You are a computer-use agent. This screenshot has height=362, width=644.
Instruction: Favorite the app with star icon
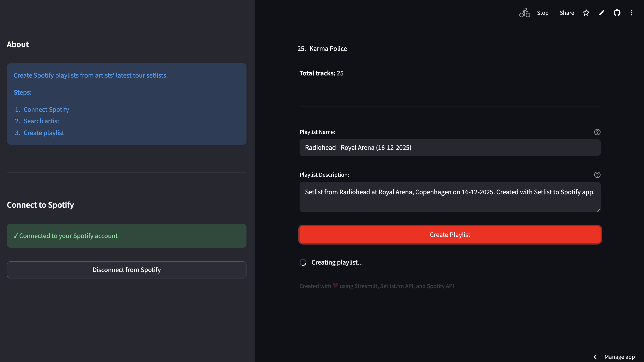[x=586, y=13]
